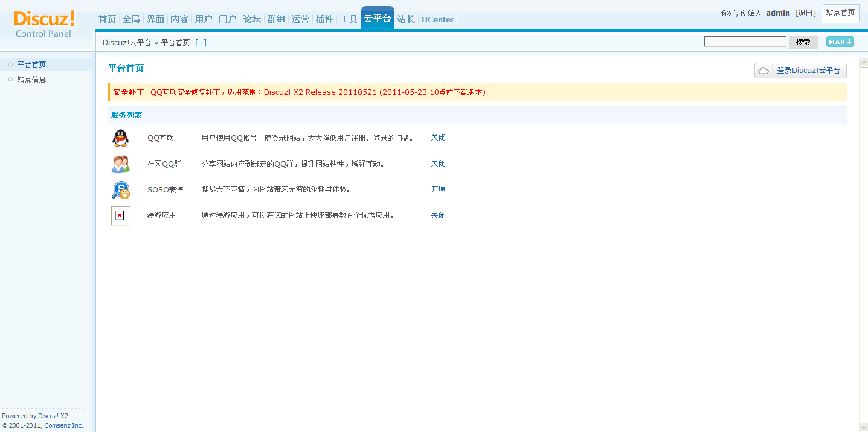
Task: Click 关闭 link for 漫游应用
Action: pyautogui.click(x=438, y=215)
